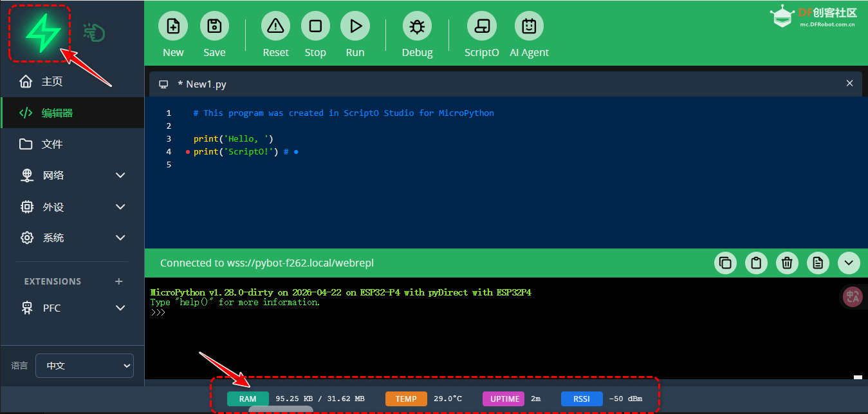Open the 语言 language dropdown
The width and height of the screenshot is (868, 414).
pos(84,366)
